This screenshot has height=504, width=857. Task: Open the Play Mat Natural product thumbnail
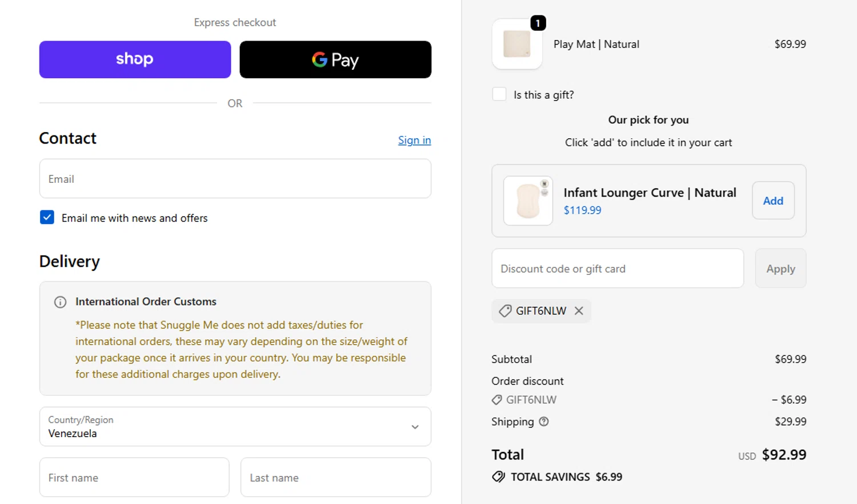(x=517, y=45)
